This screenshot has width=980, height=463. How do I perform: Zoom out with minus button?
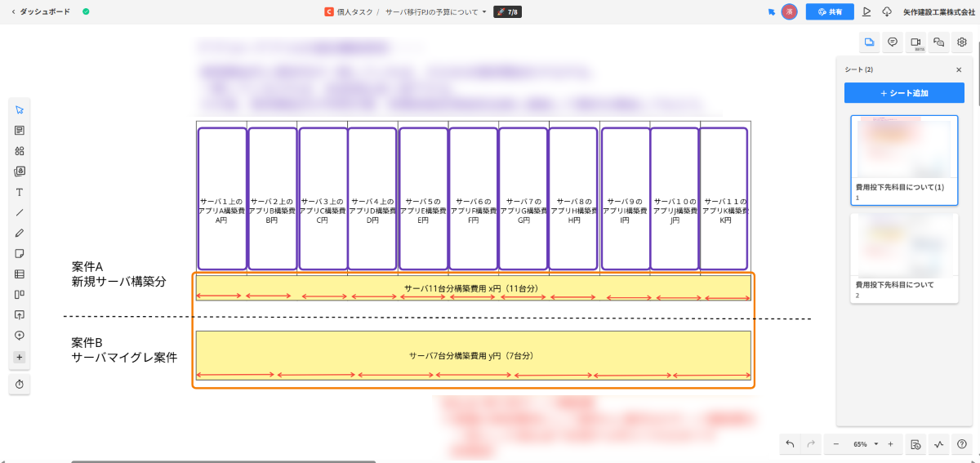[x=835, y=444]
